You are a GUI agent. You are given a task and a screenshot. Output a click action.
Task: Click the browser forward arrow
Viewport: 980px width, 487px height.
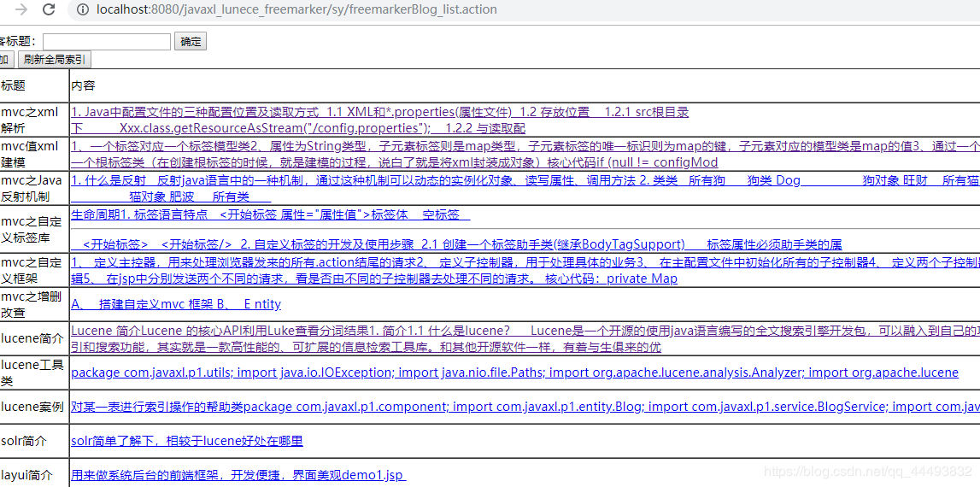[x=21, y=9]
